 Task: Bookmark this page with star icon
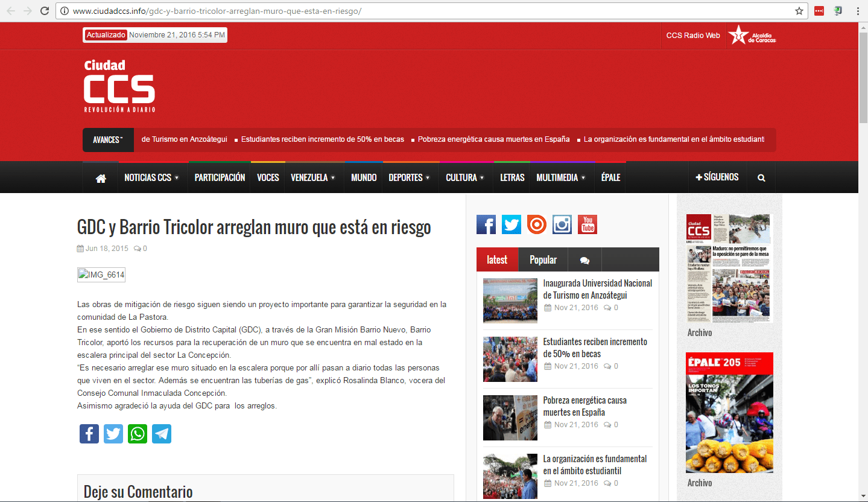pos(799,11)
